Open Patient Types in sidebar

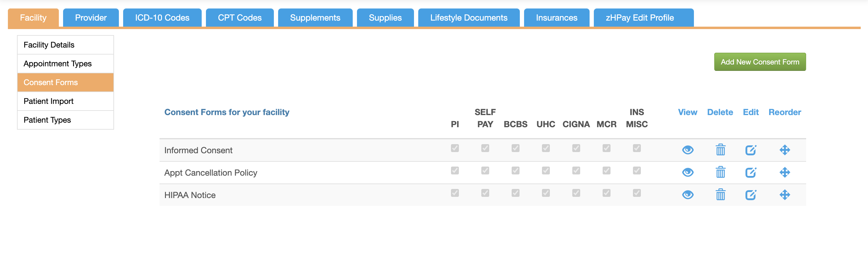pos(66,120)
